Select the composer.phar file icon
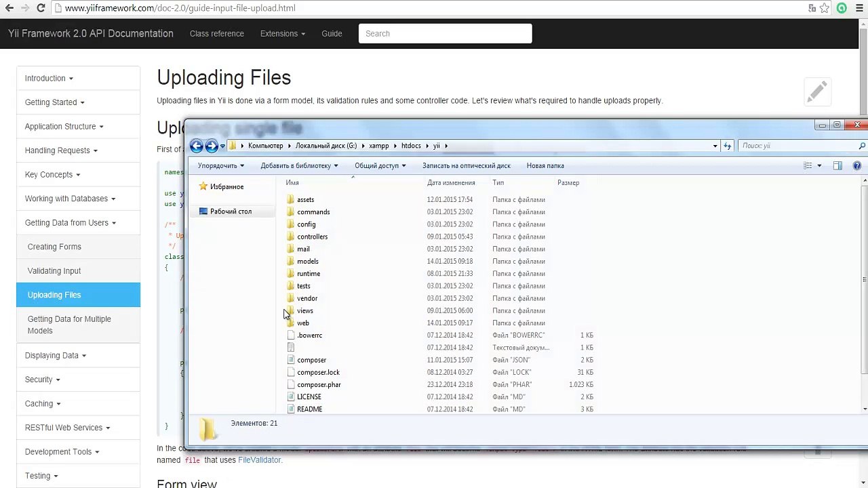The image size is (868, 488). [291, 384]
